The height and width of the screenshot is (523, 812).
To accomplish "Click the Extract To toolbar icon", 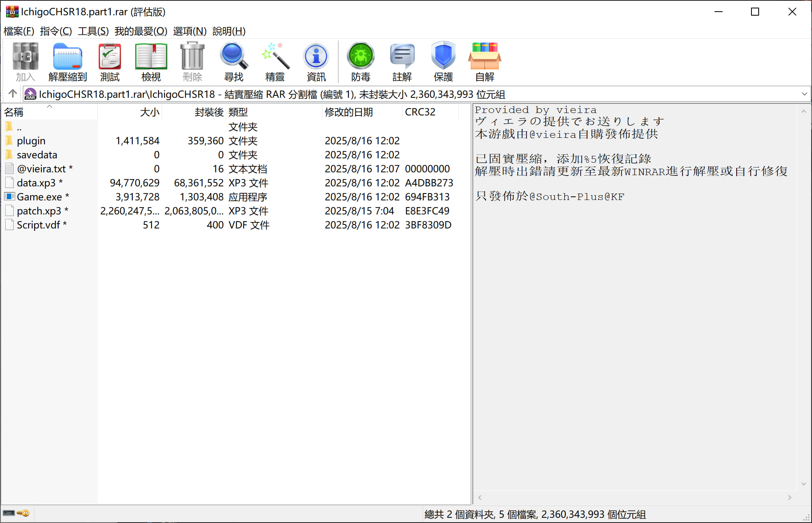I will tap(67, 62).
